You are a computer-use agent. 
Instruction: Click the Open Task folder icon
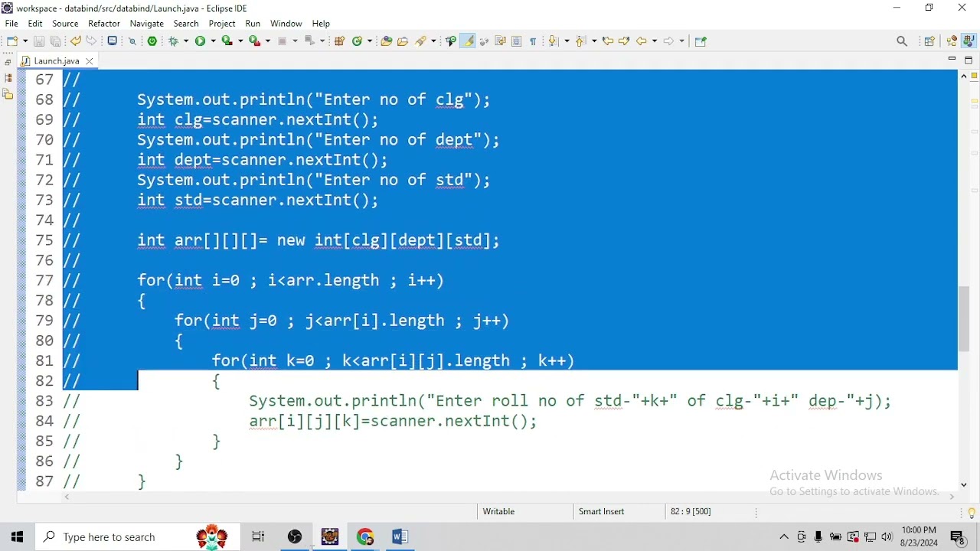click(403, 41)
